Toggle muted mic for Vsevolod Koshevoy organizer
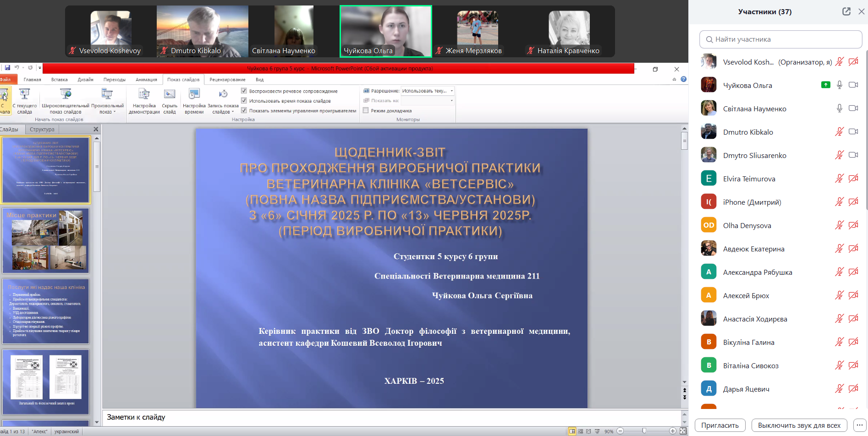Viewport: 868px width, 436px height. click(x=839, y=62)
